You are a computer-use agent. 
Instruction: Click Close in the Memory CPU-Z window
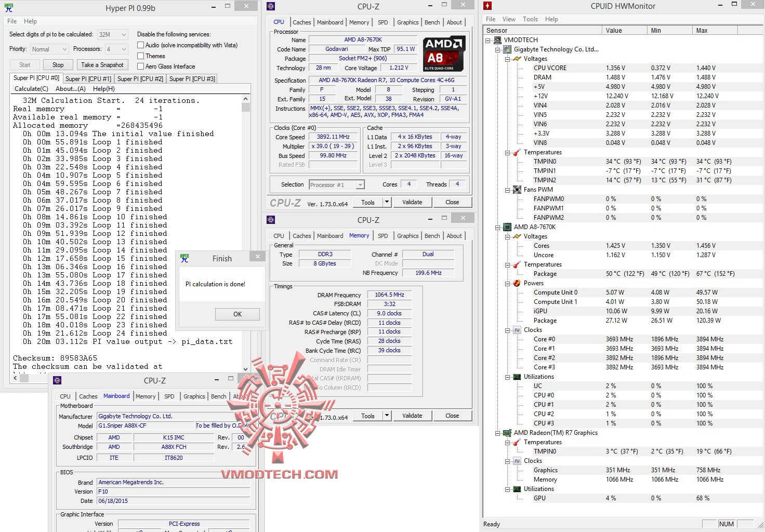[x=452, y=416]
